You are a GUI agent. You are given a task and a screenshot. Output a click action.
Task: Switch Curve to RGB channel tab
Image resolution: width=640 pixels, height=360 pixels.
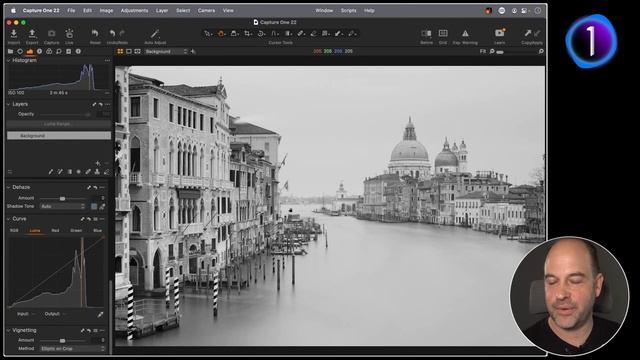tap(14, 231)
